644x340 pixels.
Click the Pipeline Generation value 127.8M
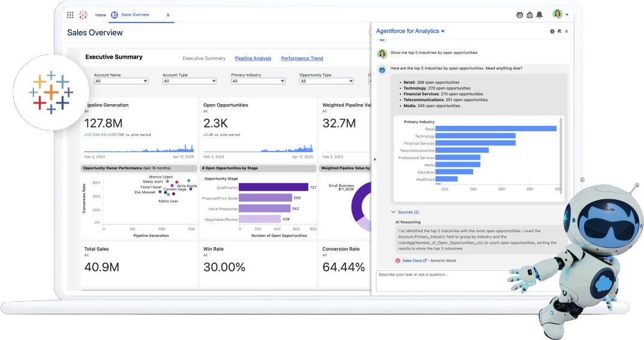pos(104,123)
